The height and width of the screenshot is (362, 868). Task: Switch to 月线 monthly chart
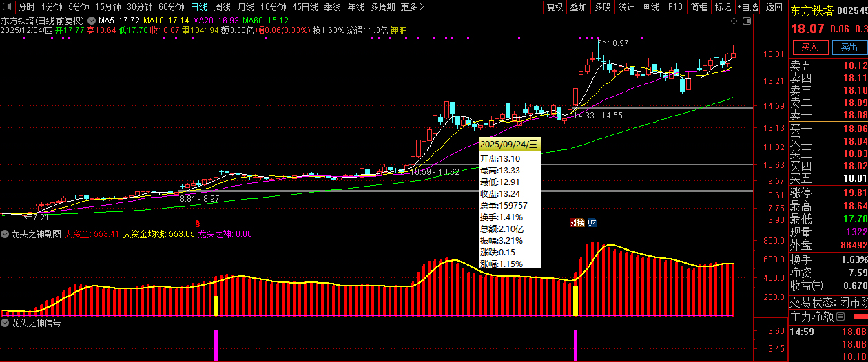click(x=246, y=7)
